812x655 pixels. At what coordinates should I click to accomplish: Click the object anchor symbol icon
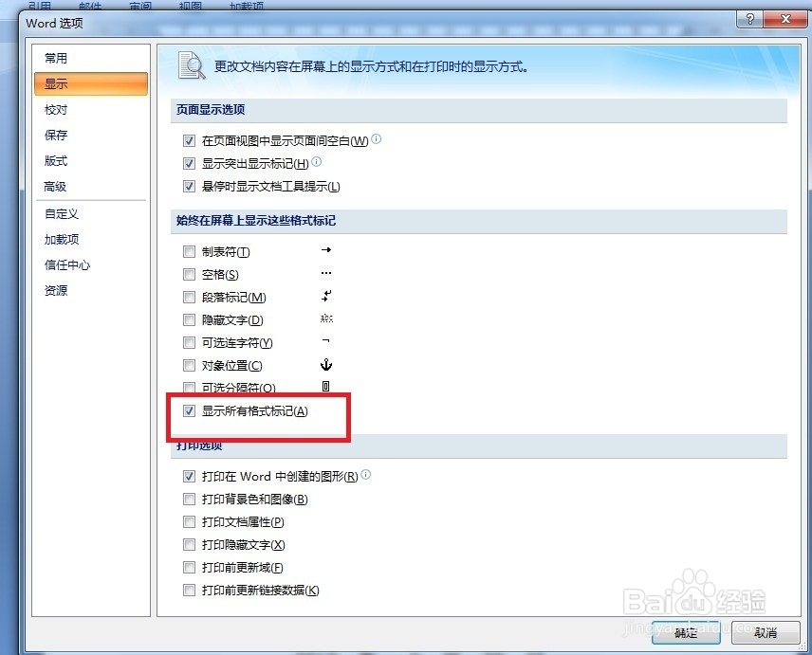click(x=326, y=364)
